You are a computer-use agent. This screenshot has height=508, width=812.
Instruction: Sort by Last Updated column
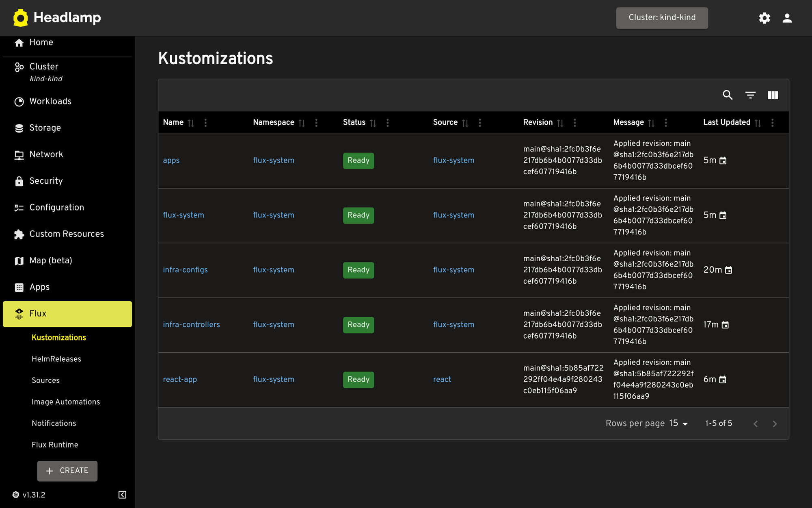tap(758, 123)
